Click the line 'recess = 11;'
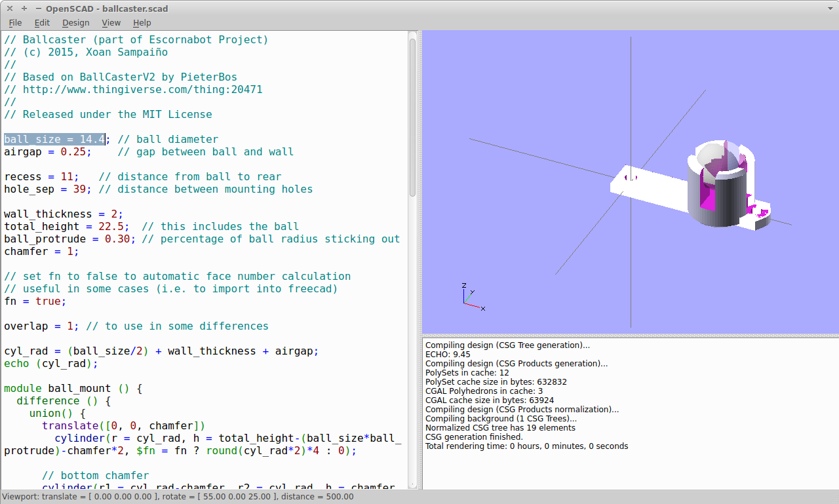Screen dimensions: 839x504 [x=41, y=176]
